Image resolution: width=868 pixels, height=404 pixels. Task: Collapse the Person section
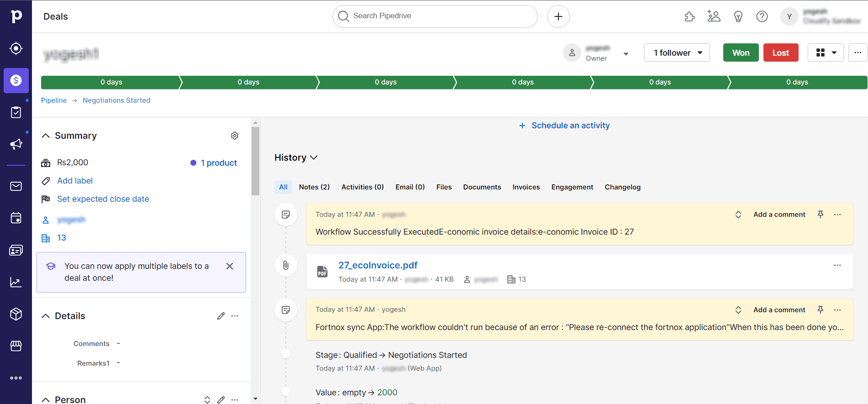click(x=46, y=400)
